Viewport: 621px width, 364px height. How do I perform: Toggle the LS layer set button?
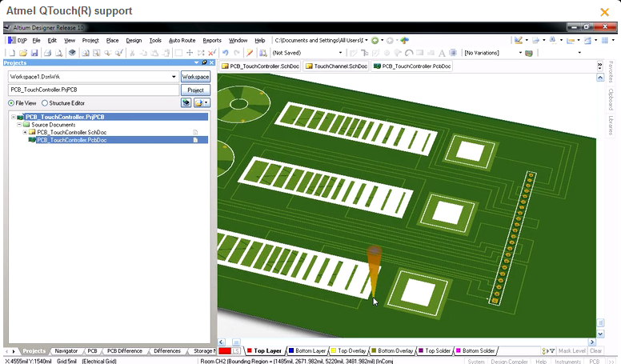point(236,351)
